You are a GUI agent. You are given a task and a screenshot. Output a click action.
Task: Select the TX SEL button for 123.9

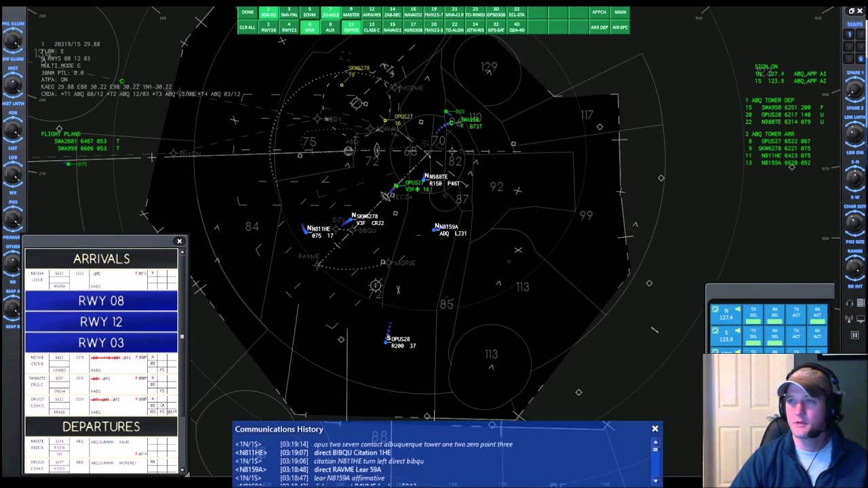tap(753, 335)
